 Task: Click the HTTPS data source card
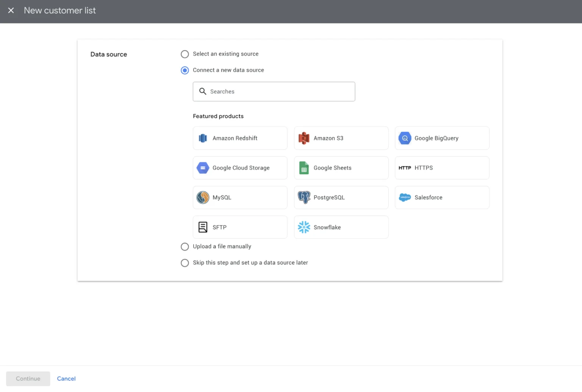(442, 168)
